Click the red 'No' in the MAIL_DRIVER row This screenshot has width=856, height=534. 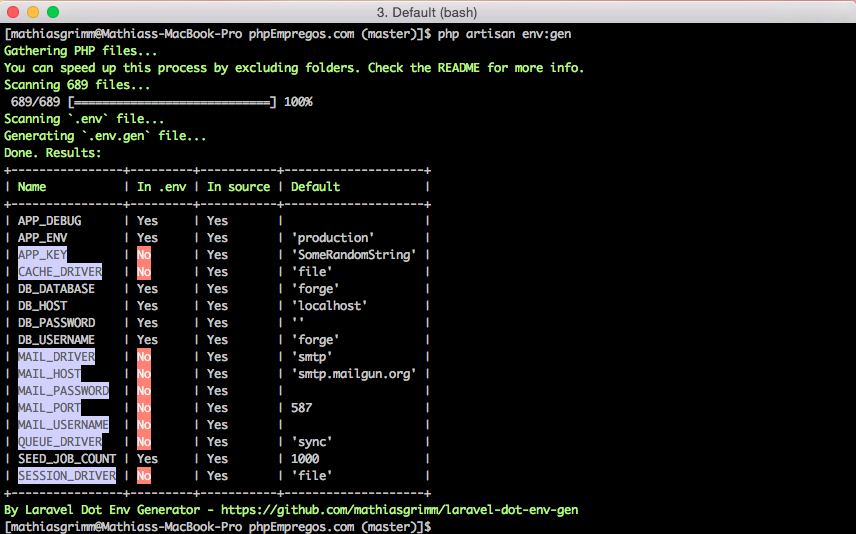(144, 357)
